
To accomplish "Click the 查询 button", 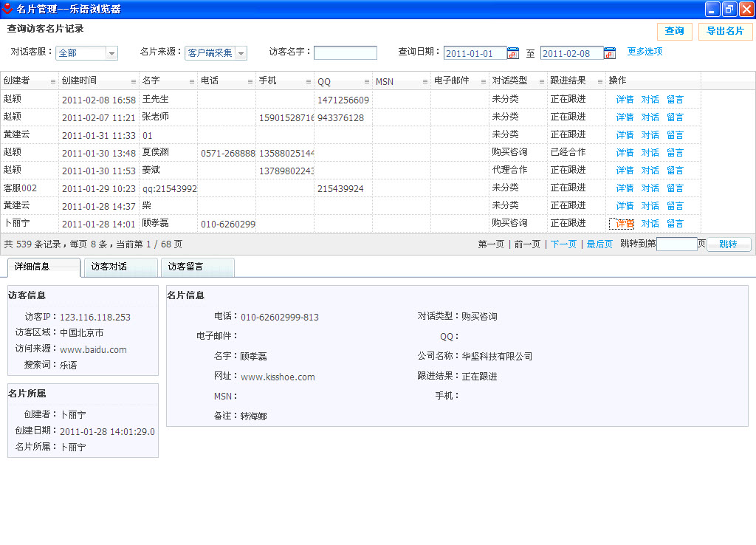I will click(x=675, y=31).
